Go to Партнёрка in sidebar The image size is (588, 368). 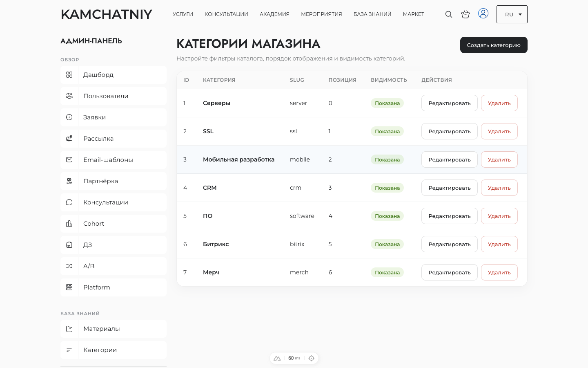114,181
